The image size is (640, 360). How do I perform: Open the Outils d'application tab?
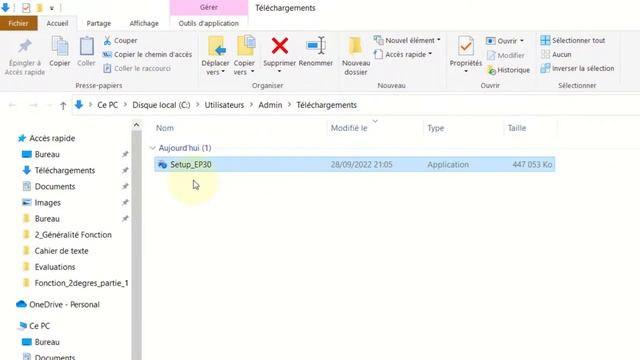point(209,23)
